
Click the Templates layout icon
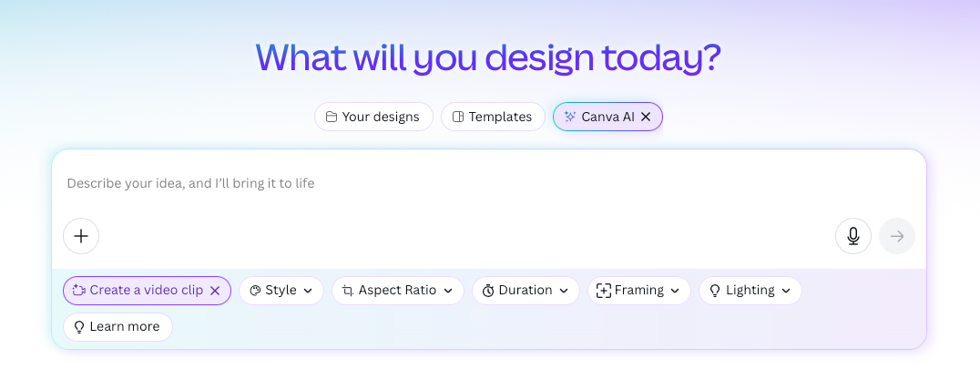point(458,117)
